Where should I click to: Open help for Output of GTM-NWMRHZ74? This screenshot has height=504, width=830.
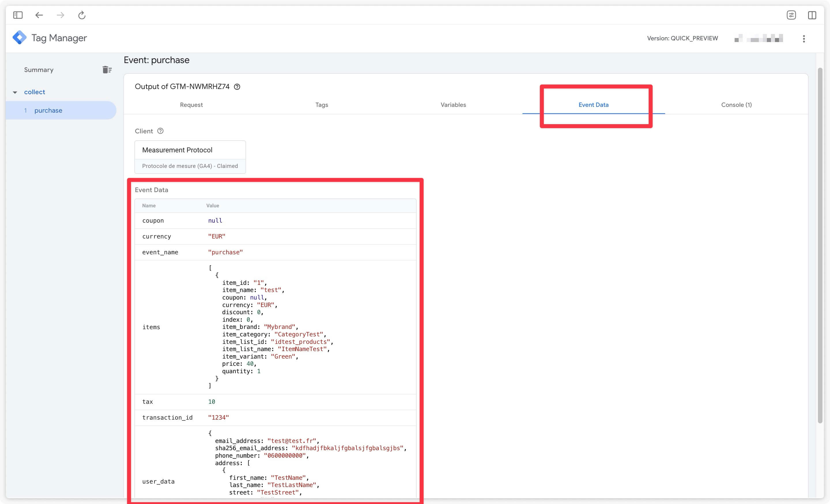(x=237, y=87)
